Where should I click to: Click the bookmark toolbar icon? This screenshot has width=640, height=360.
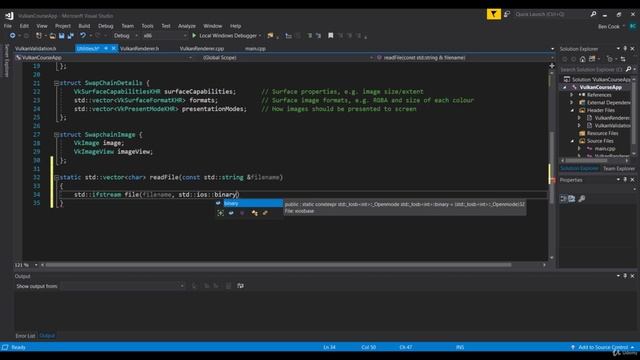(331, 36)
